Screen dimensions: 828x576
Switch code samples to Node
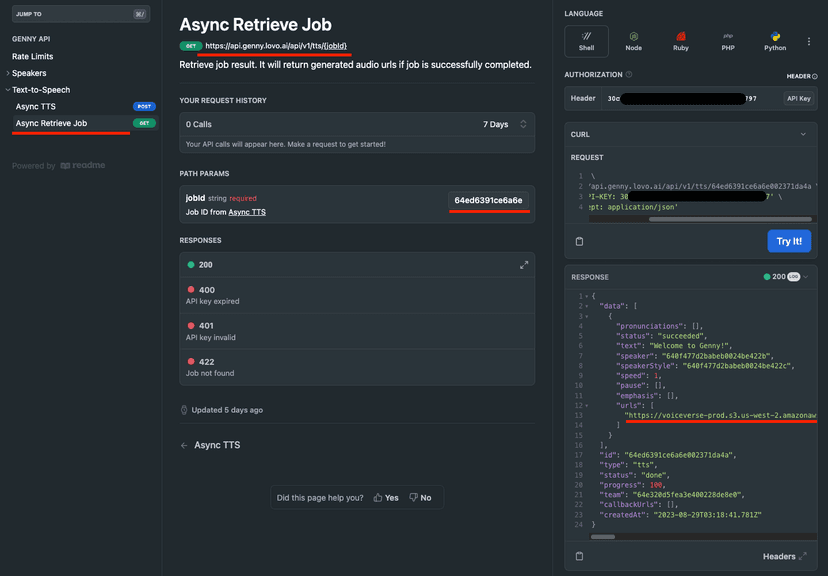point(633,41)
